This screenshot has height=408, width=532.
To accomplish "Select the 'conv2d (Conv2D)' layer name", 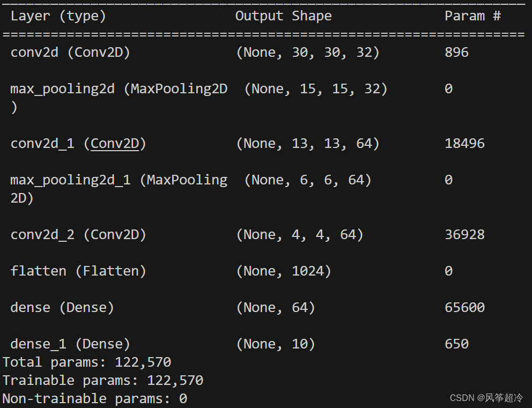I will click(x=70, y=53).
